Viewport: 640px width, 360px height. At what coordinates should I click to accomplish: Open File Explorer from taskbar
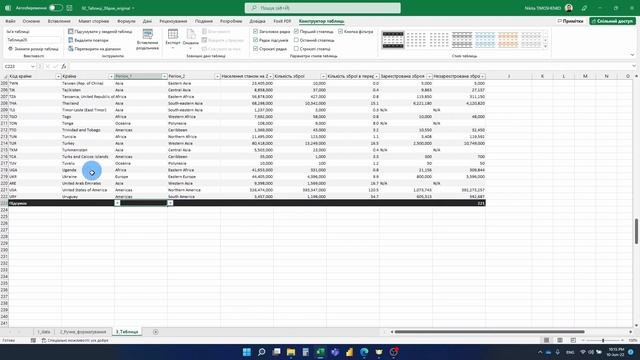tap(291, 352)
